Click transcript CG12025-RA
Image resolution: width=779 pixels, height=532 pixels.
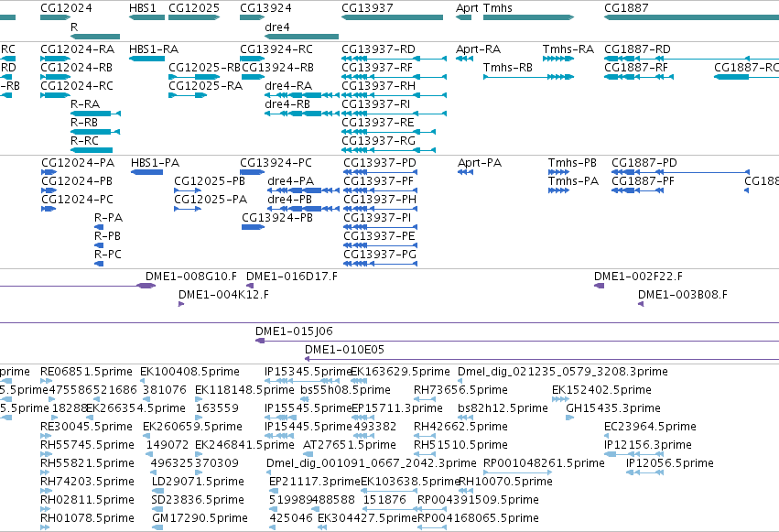pos(206,86)
